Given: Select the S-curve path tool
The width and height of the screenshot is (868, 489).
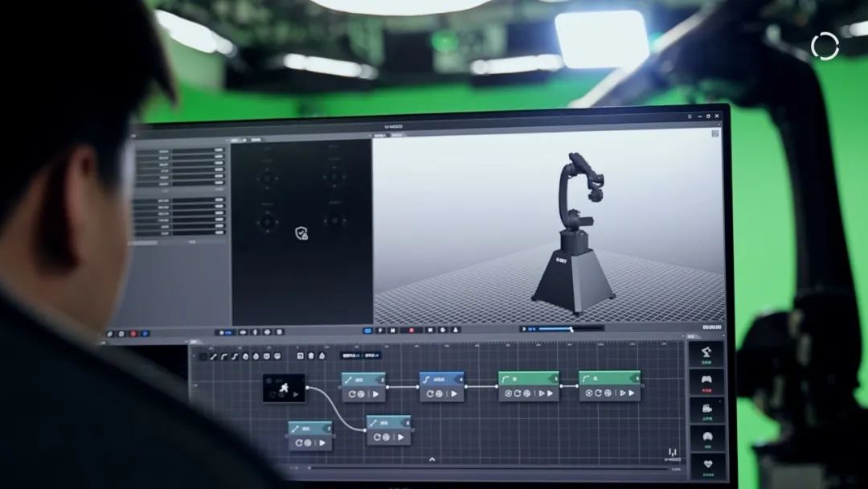Looking at the screenshot, I should tap(234, 356).
